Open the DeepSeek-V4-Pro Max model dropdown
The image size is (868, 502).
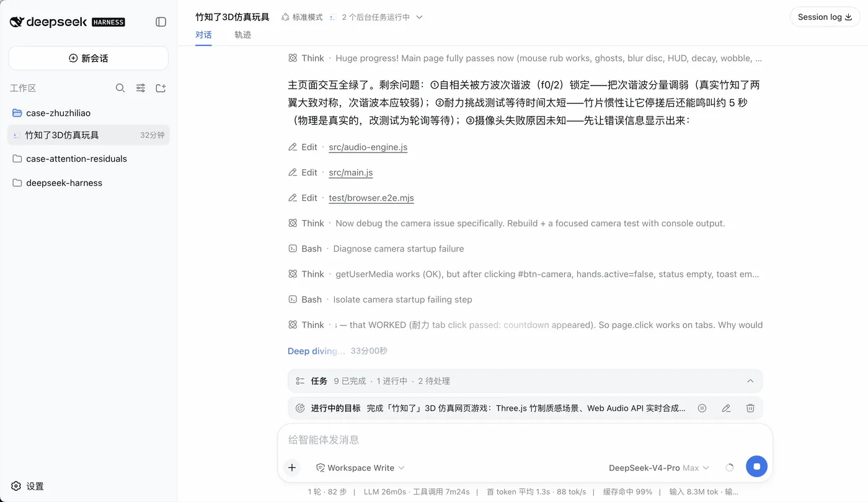659,468
